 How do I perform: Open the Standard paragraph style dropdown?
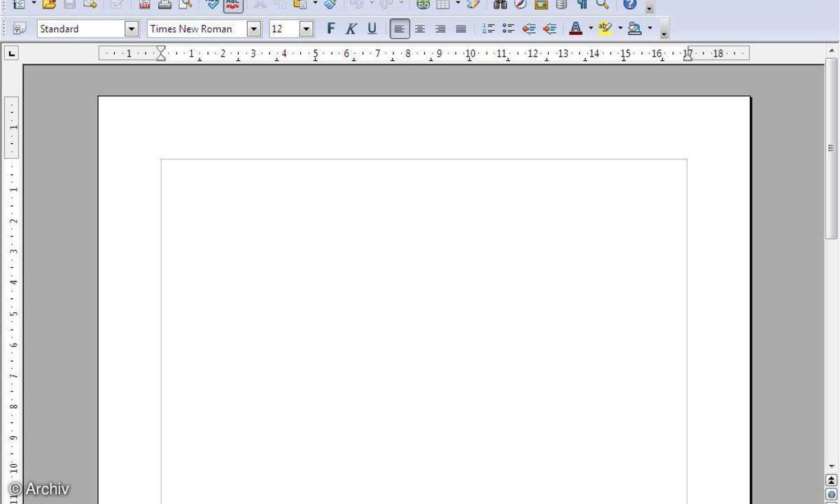point(132,29)
